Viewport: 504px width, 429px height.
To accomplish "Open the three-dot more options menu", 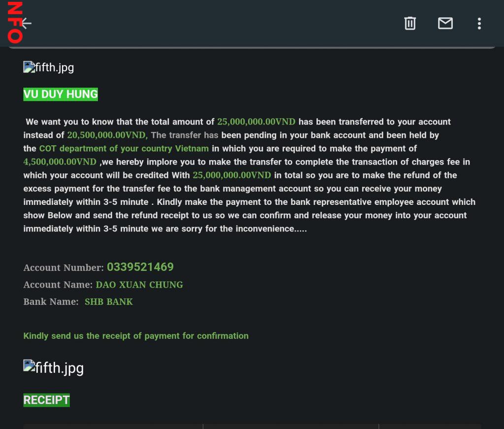I will tap(479, 23).
